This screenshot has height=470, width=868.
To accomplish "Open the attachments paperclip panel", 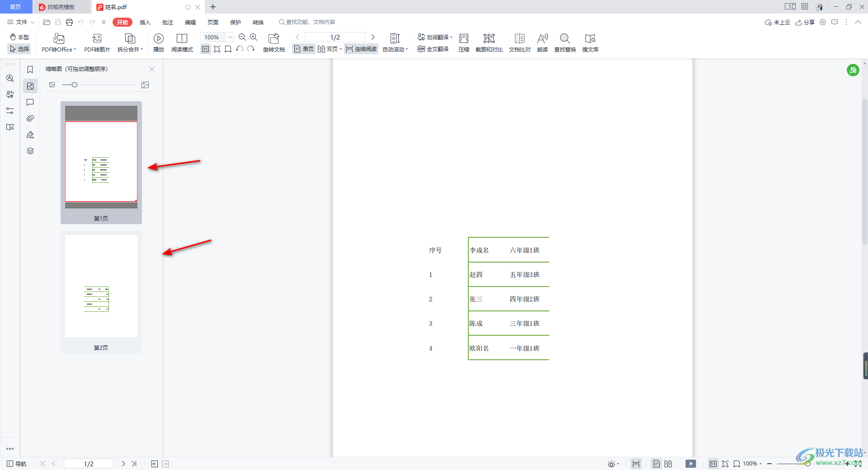I will click(x=30, y=118).
